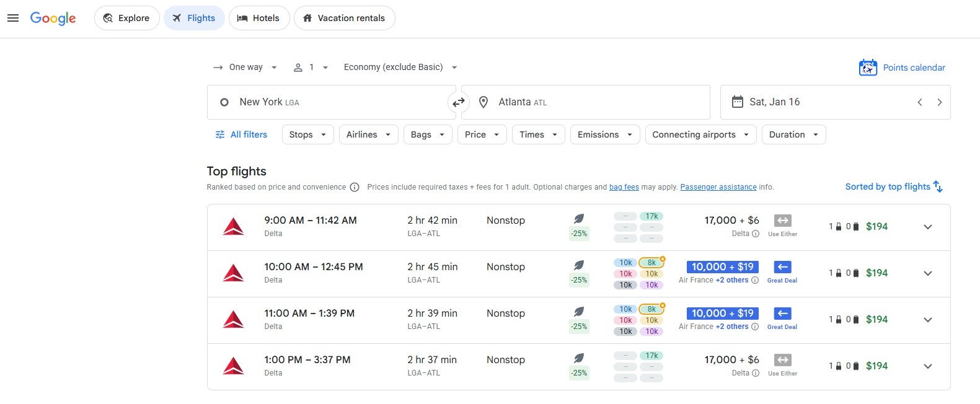Open the passenger count dropdown
Image resolution: width=980 pixels, height=404 pixels.
click(311, 67)
